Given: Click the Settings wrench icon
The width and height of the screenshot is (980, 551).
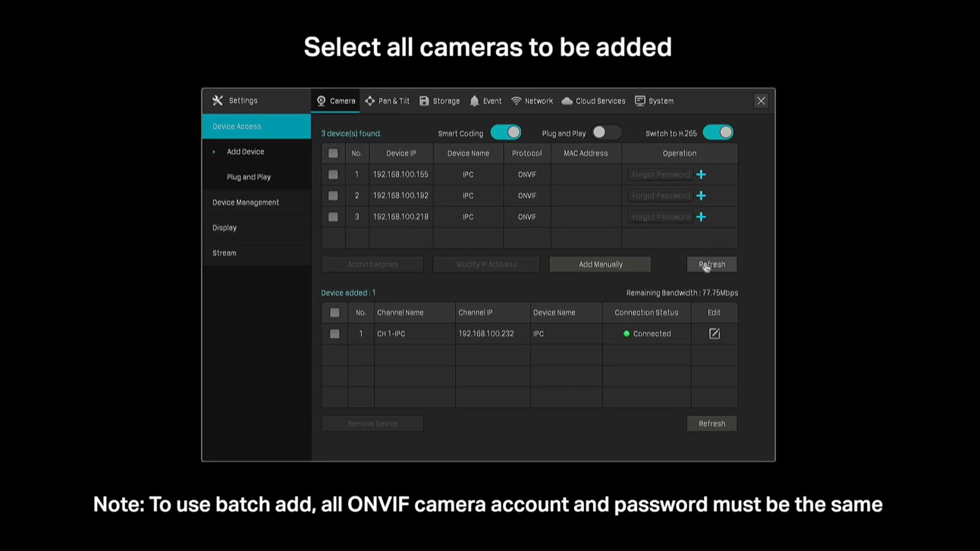Looking at the screenshot, I should pyautogui.click(x=218, y=100).
